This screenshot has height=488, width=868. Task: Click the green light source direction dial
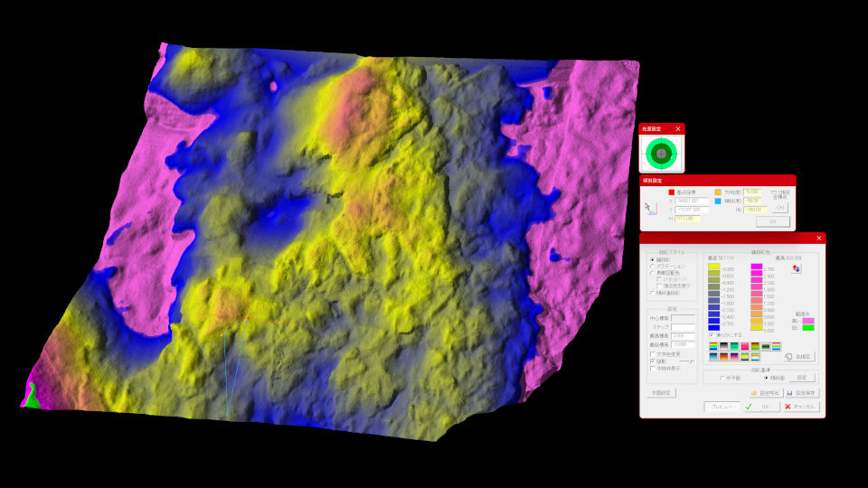662,155
